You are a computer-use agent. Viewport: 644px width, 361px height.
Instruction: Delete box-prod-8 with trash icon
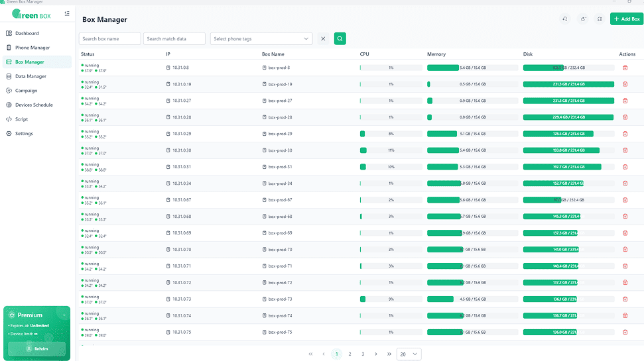point(625,68)
